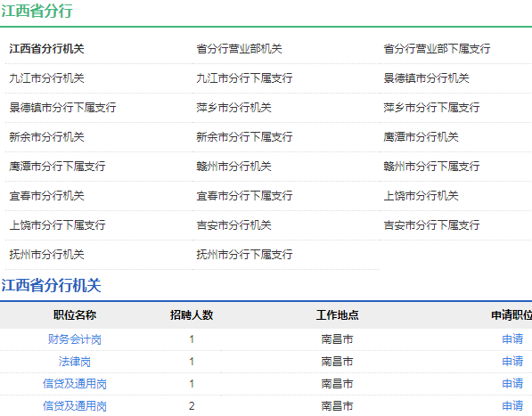Open 省分行营业部机关 branch listing
This screenshot has width=532, height=416.
point(239,49)
